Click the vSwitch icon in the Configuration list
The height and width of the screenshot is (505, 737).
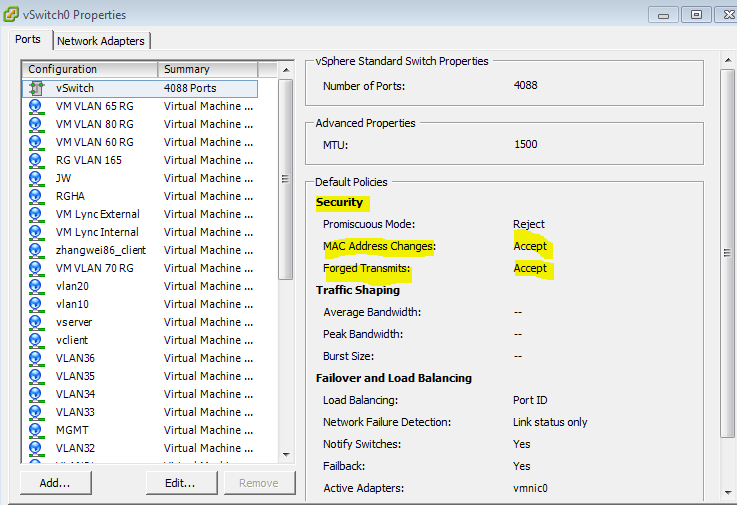pyautogui.click(x=36, y=88)
